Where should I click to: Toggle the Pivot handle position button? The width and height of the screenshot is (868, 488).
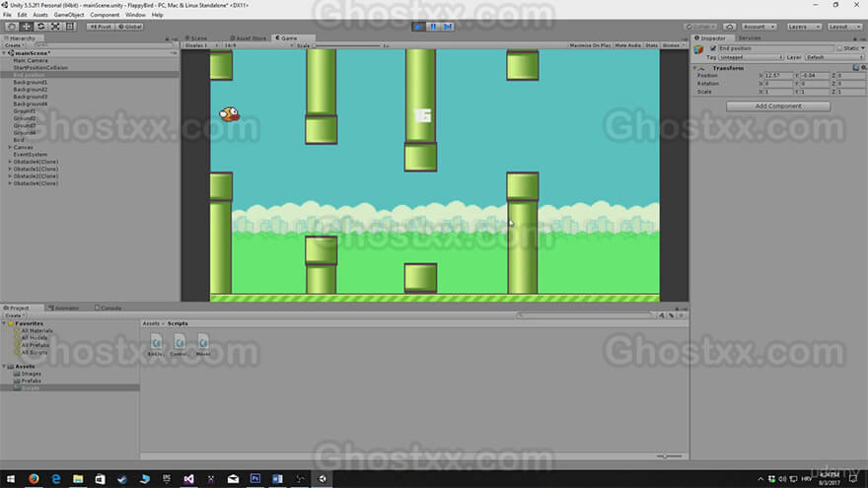[101, 27]
